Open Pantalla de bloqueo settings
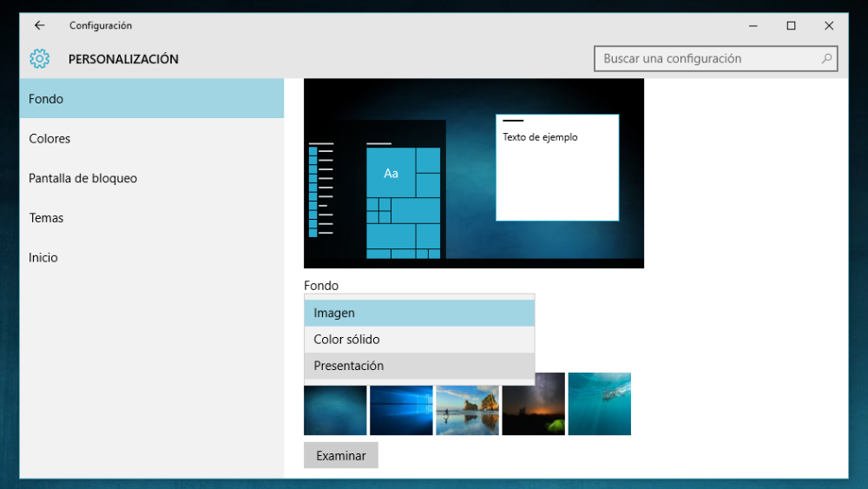Screen dimensions: 868x489 152,178
